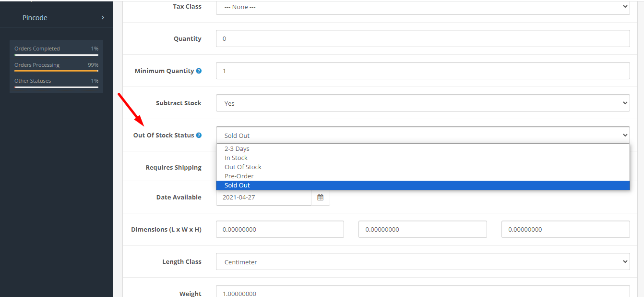Viewport: 644px width, 297px height.
Task: Select the Orders Completed 1% value
Action: point(95,49)
